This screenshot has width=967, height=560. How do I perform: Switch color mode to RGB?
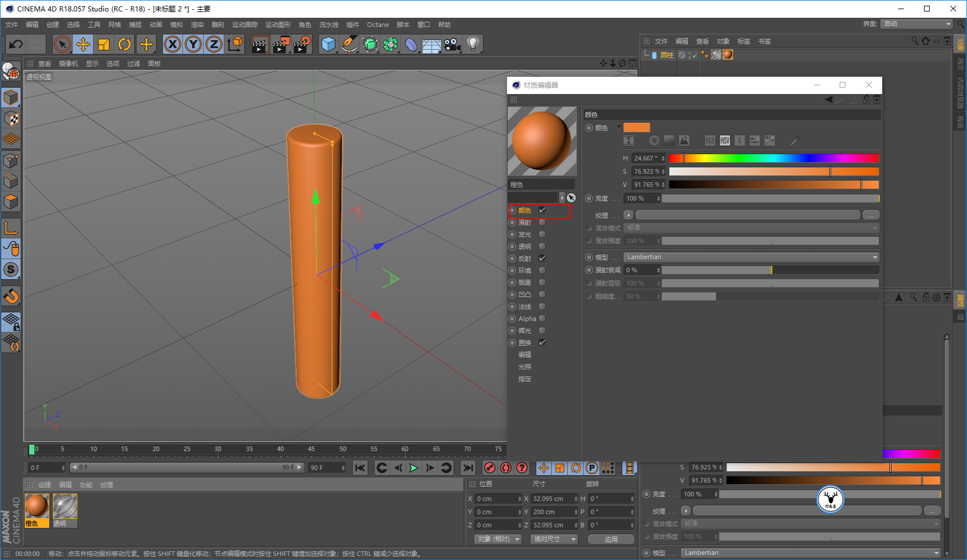click(710, 140)
